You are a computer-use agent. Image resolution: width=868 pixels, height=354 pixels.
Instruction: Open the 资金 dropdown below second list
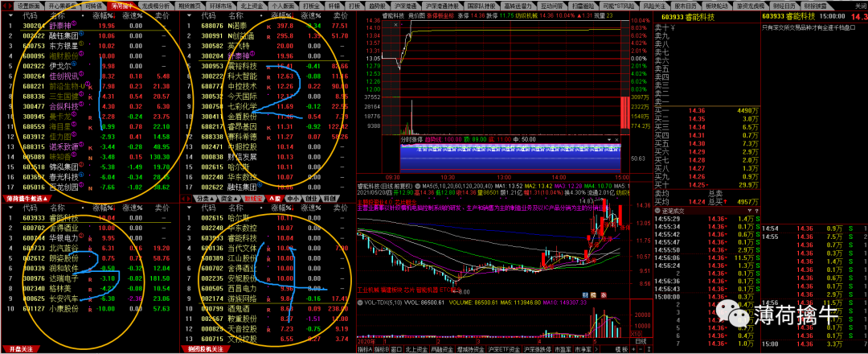(228, 199)
